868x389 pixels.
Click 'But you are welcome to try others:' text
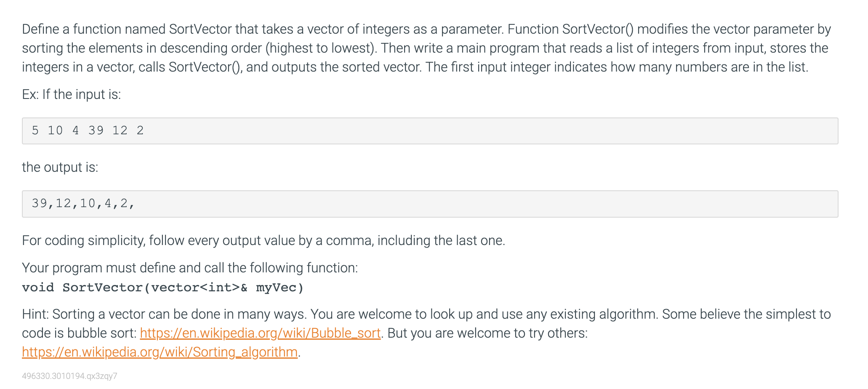click(x=487, y=333)
